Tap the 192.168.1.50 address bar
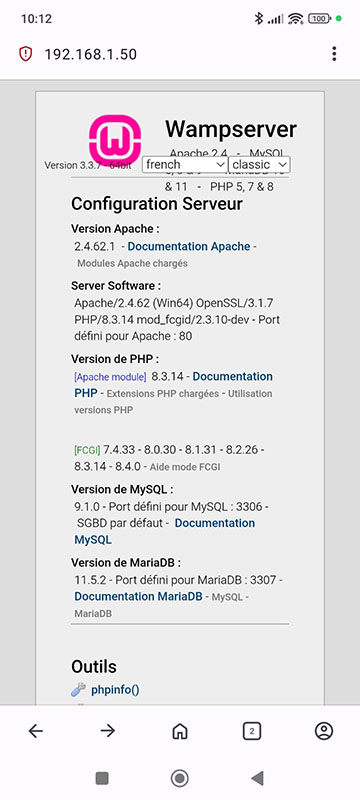 point(90,54)
